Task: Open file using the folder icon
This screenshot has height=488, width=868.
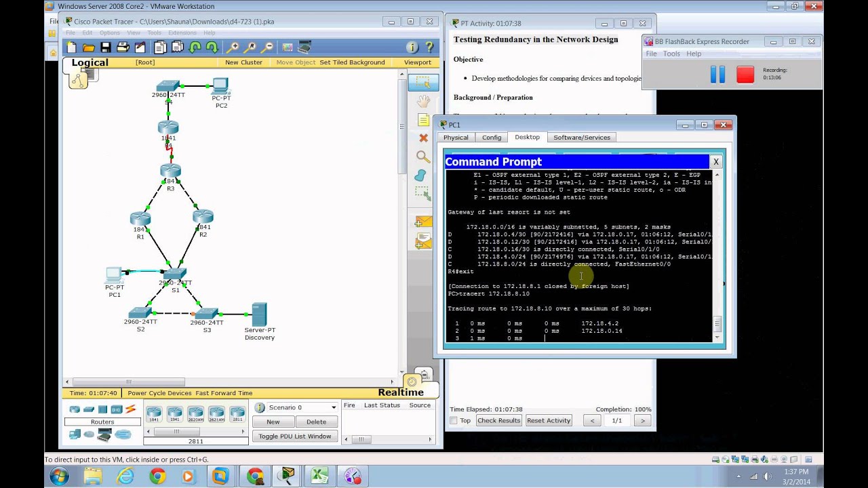Action: tap(88, 47)
